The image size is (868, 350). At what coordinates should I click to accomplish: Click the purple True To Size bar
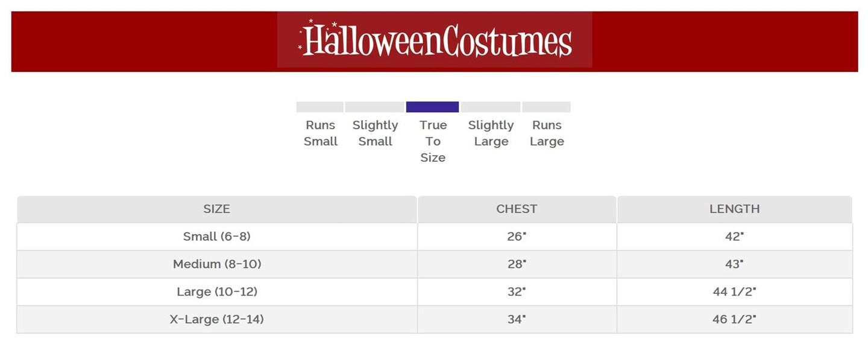point(432,107)
